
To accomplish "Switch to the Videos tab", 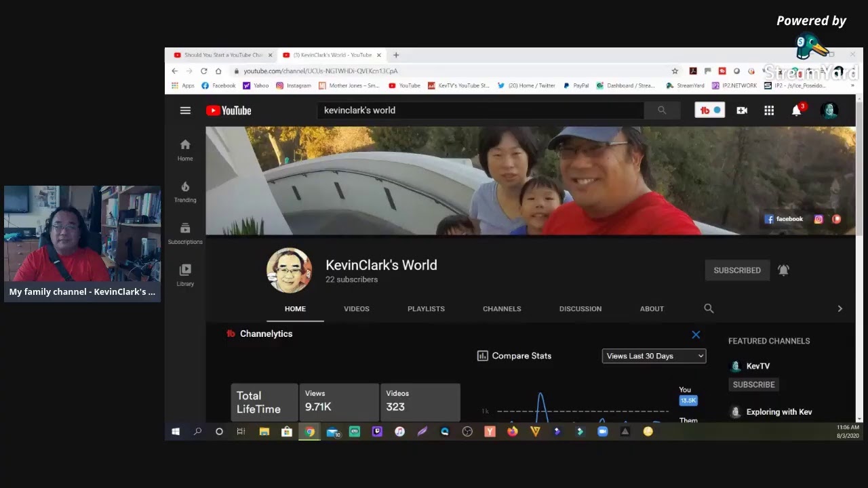I will tap(357, 308).
